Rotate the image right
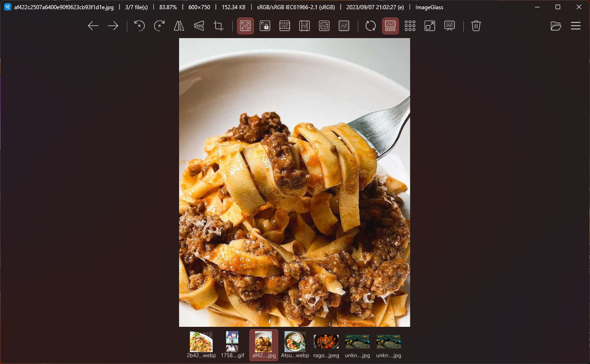 [x=159, y=26]
